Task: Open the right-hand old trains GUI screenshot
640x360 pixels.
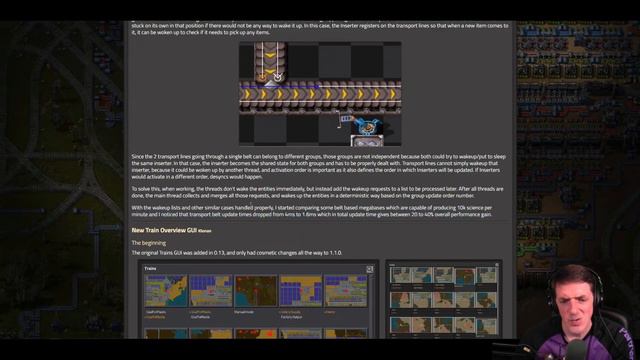Action: point(444,300)
